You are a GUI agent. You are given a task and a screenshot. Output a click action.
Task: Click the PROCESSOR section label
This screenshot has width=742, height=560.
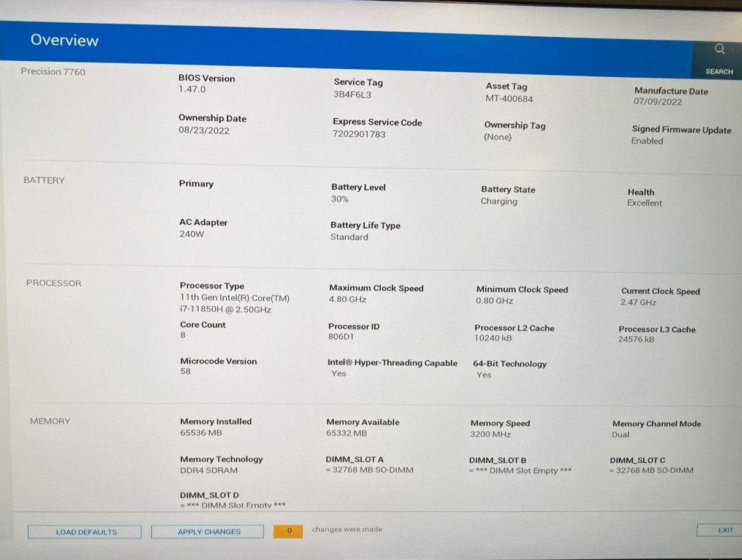(x=53, y=283)
